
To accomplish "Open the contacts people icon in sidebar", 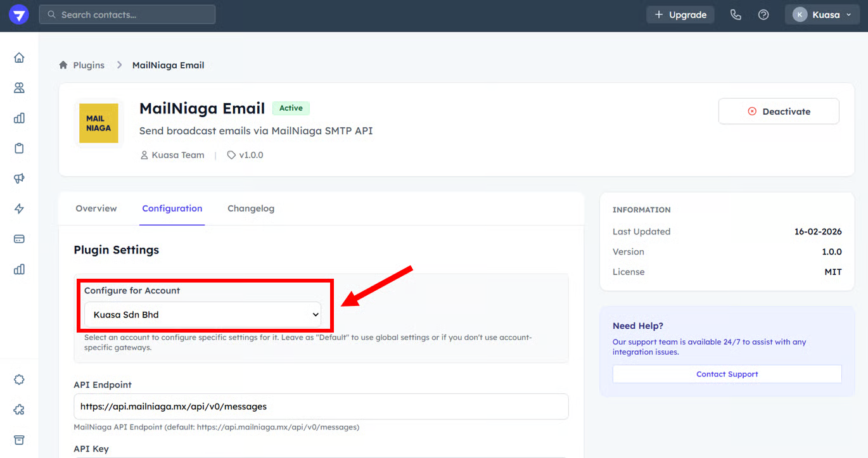I will coord(19,88).
